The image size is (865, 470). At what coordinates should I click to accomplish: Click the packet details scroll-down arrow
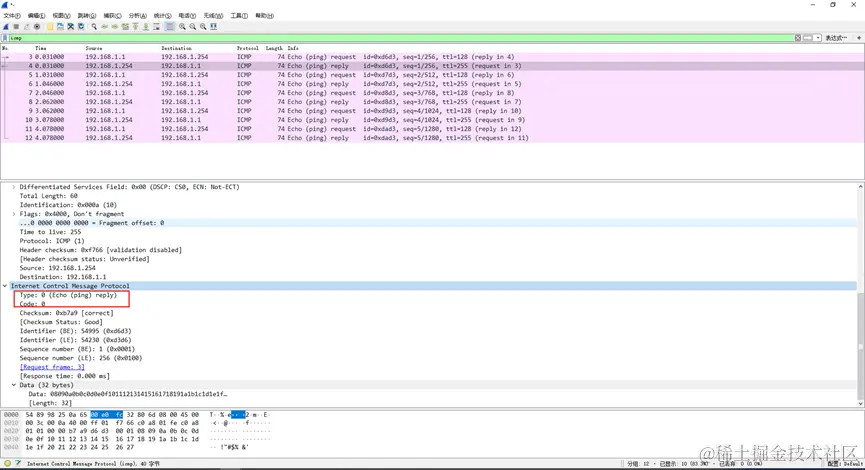click(861, 404)
